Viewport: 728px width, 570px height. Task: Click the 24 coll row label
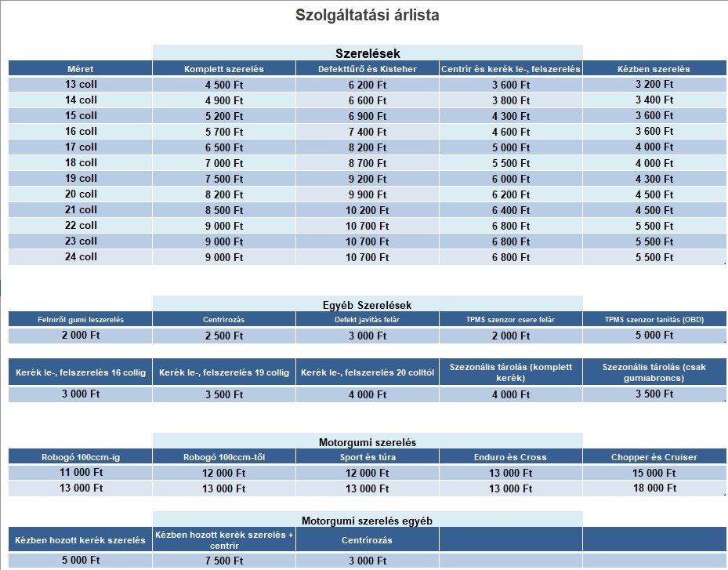(x=81, y=256)
